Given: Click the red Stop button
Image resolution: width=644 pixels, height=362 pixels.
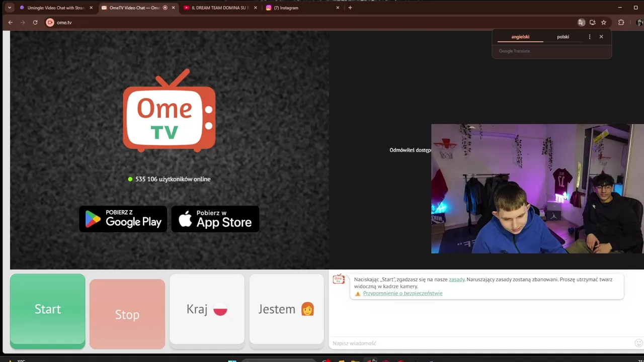Looking at the screenshot, I should tap(127, 314).
